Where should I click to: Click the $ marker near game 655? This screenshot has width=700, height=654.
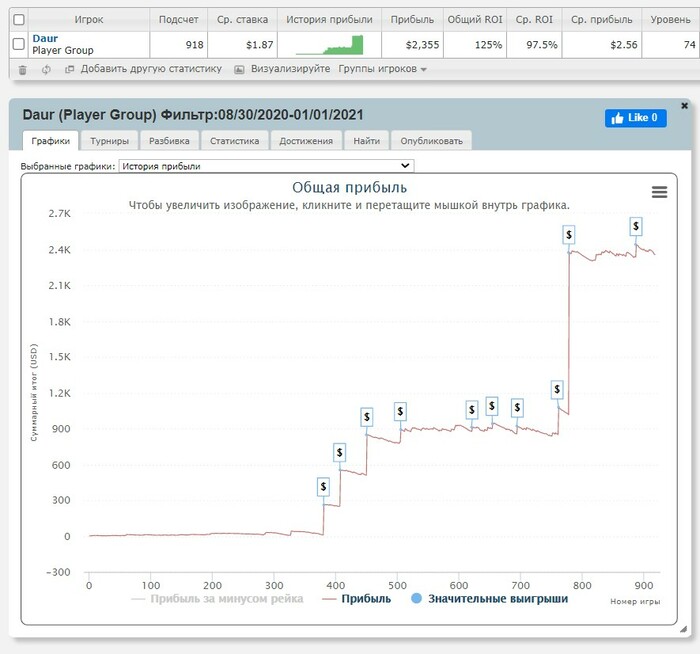pos(492,406)
